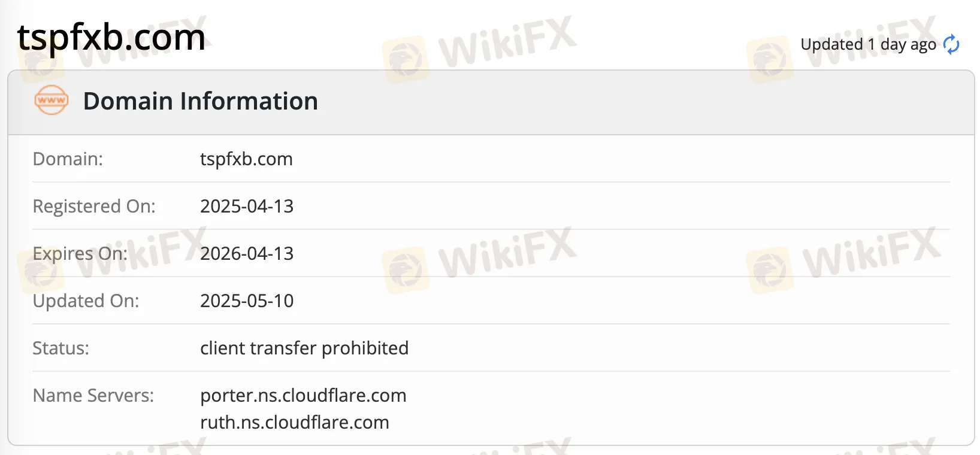Click the Updated On row label
Image resolution: width=980 pixels, height=455 pixels.
[x=86, y=301]
